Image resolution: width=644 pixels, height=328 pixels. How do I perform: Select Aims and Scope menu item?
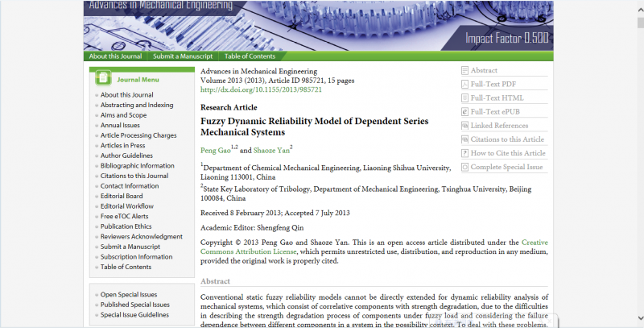tap(124, 115)
